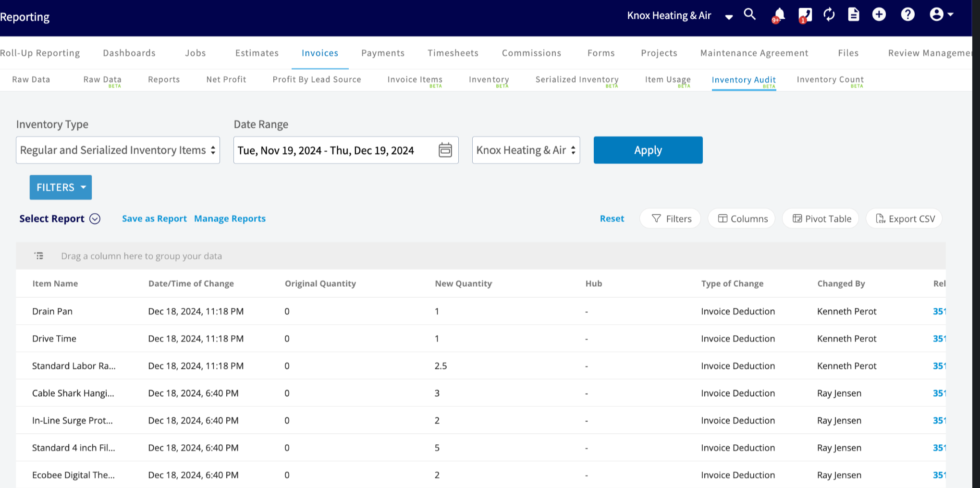
Task: Open invoice link in Cable Shark row
Action: tap(939, 393)
